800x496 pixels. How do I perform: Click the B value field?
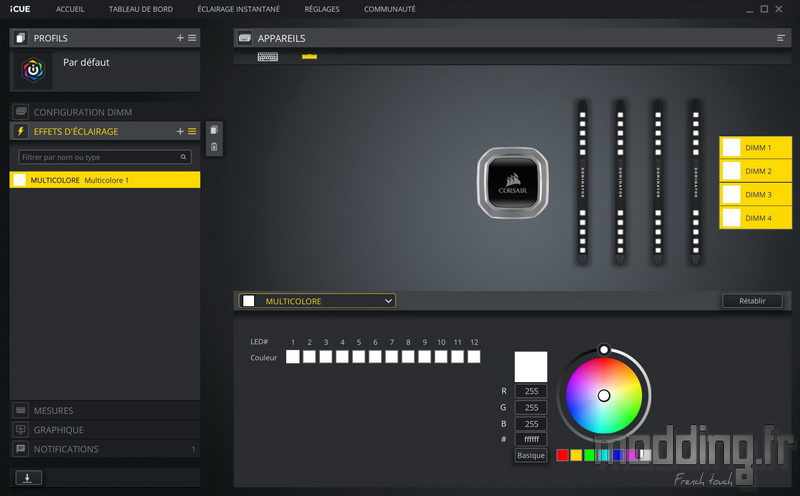pyautogui.click(x=531, y=424)
